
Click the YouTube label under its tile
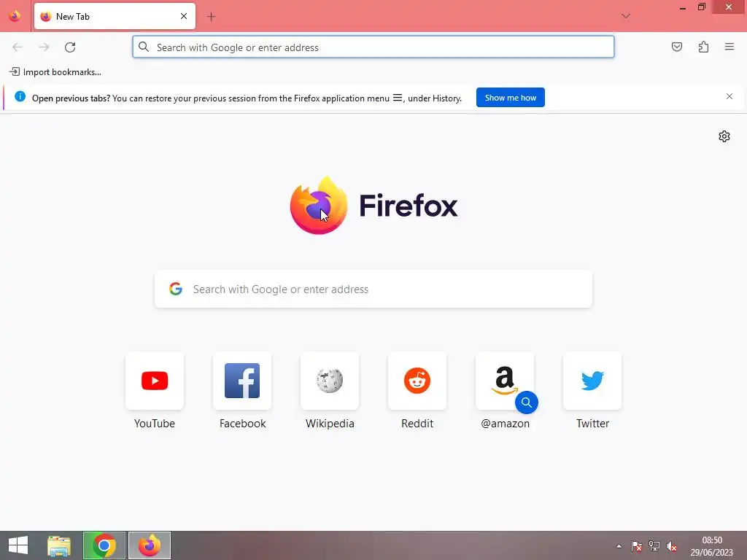(155, 424)
